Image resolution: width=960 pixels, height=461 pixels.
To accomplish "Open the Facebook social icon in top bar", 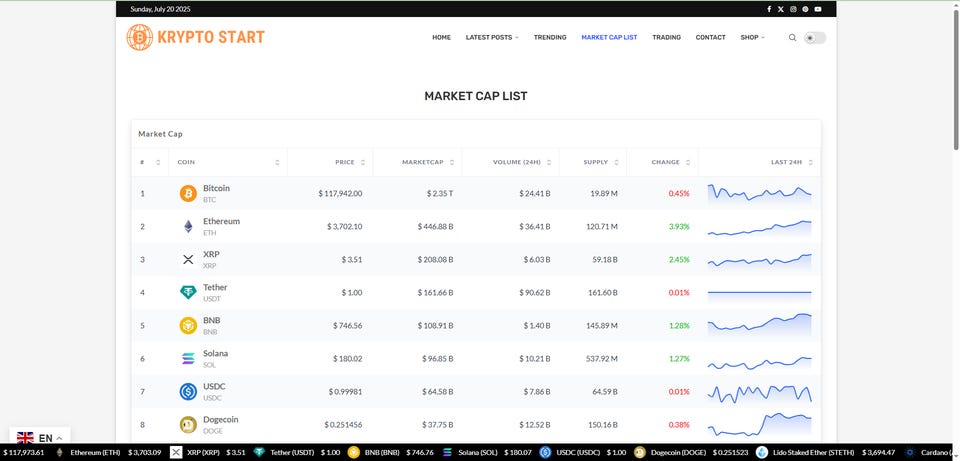I will tap(769, 9).
